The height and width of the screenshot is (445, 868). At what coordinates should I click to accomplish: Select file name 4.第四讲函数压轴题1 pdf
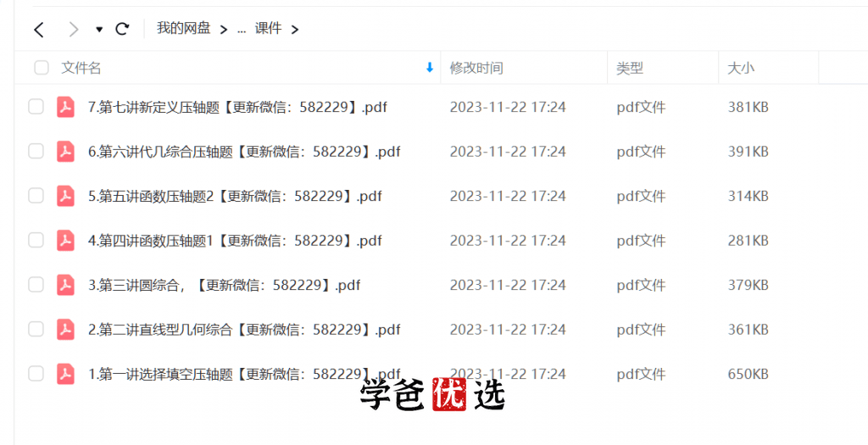tap(235, 241)
